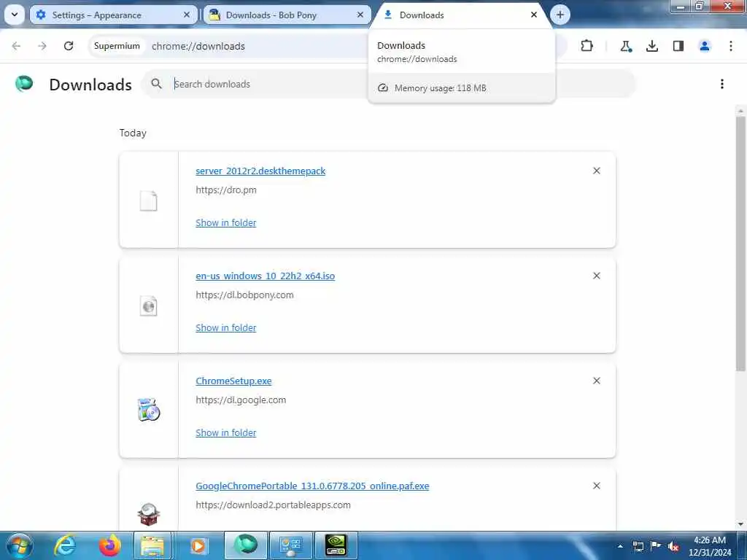
Task: Click the https://dl.google.com source text
Action: [241, 400]
